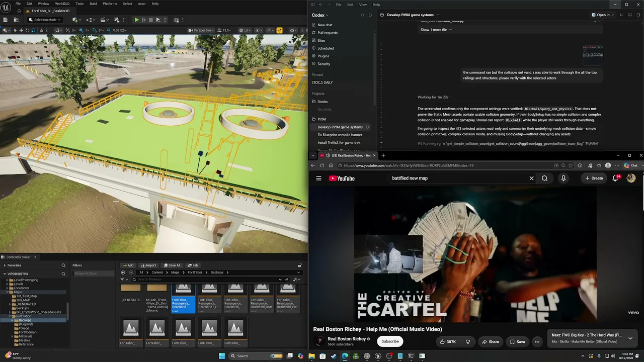Open the WorldBLD menu in Unreal
Viewport: 644px width, 362px height.
tap(62, 4)
